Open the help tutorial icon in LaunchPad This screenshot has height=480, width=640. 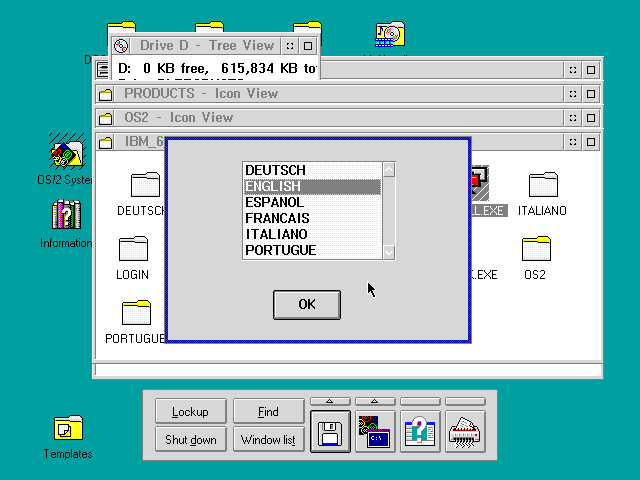coord(420,432)
